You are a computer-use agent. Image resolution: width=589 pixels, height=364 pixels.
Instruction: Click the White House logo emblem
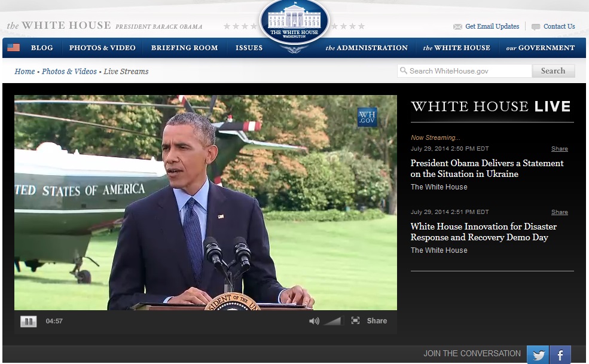tap(294, 22)
